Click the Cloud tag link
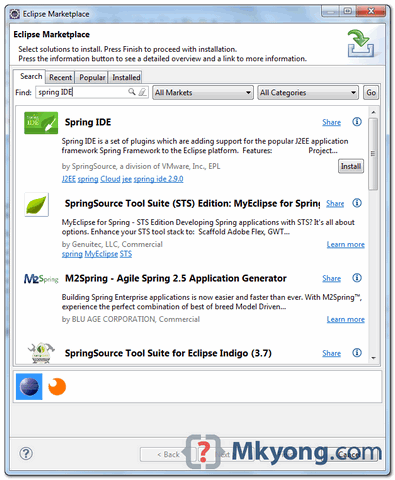 coord(110,179)
